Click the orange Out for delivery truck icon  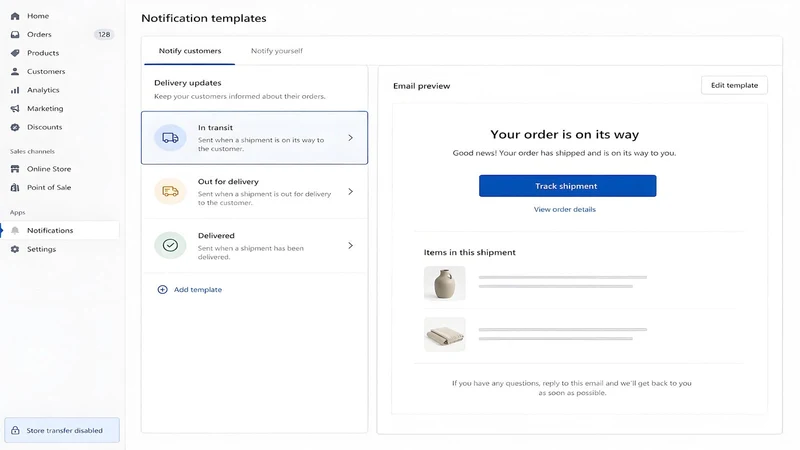(x=170, y=191)
